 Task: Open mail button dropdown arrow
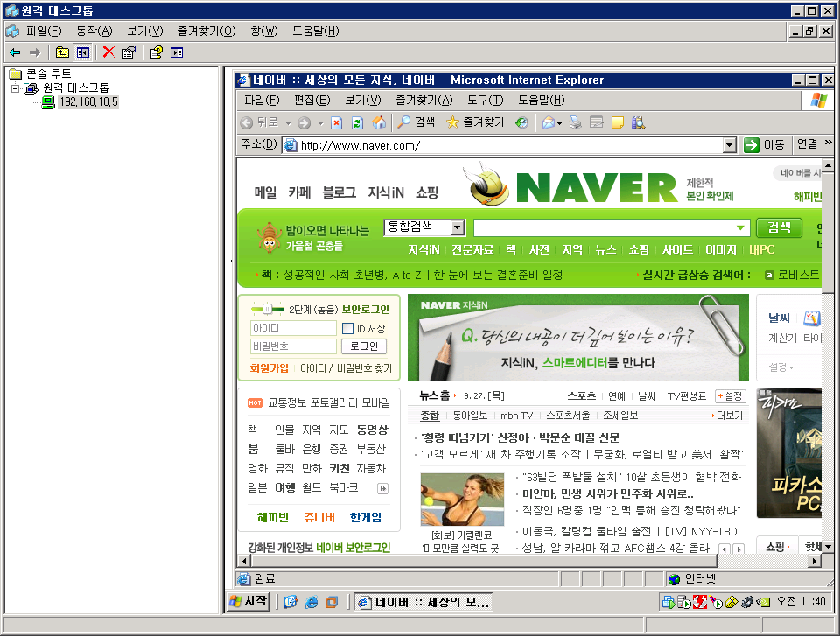[559, 123]
